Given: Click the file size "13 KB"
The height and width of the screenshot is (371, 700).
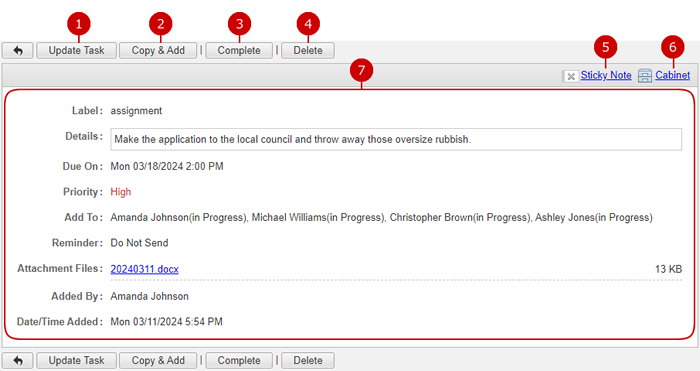Looking at the screenshot, I should [668, 269].
